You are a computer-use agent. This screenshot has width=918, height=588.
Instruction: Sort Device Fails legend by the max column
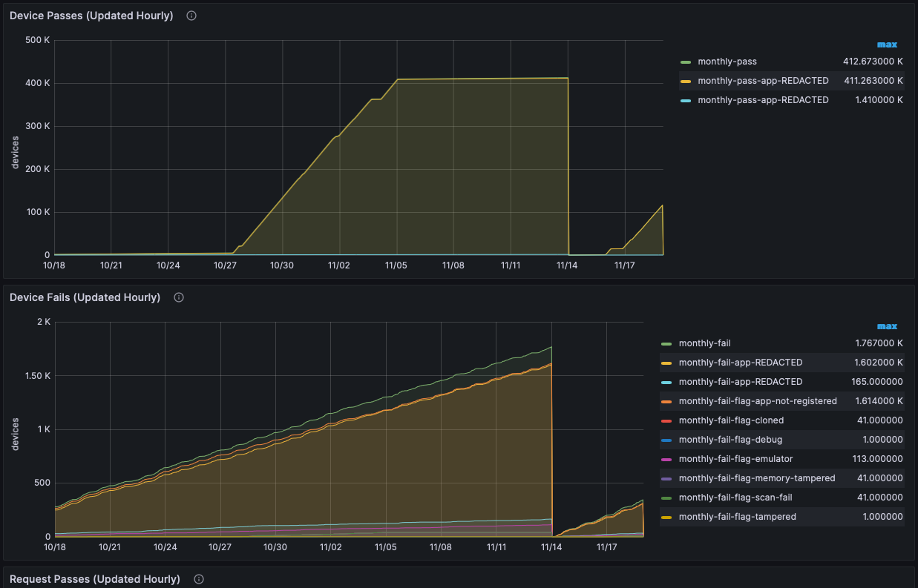click(887, 326)
